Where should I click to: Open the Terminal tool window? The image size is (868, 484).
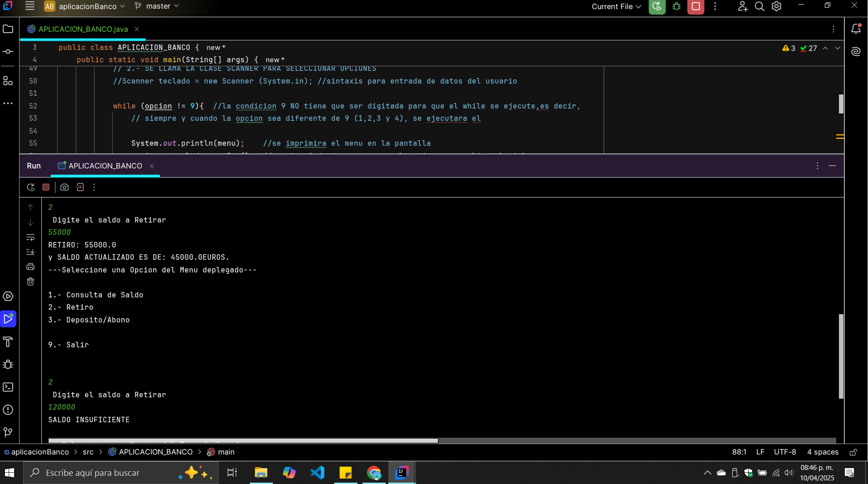coord(8,387)
